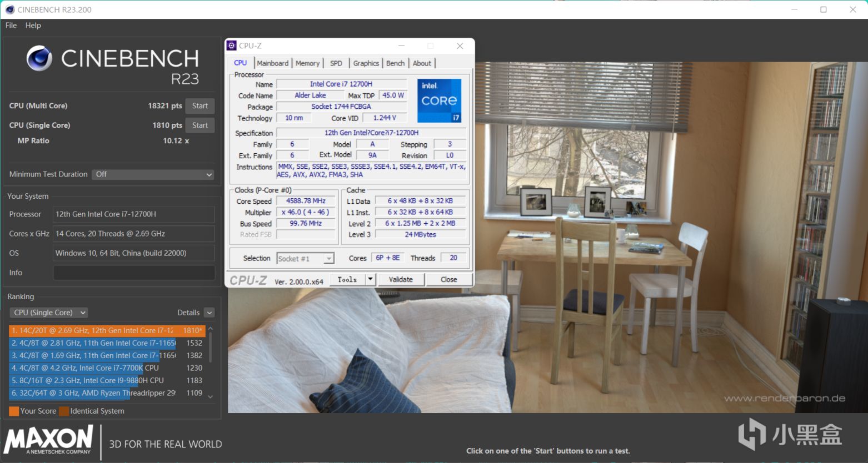Image resolution: width=868 pixels, height=463 pixels.
Task: Start the CPU Multi Core test
Action: (200, 106)
